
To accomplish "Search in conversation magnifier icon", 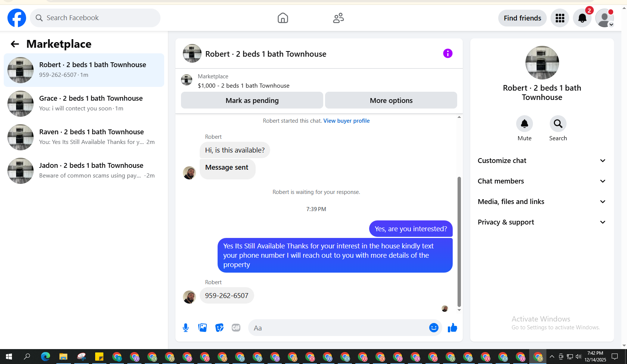I will pyautogui.click(x=558, y=123).
